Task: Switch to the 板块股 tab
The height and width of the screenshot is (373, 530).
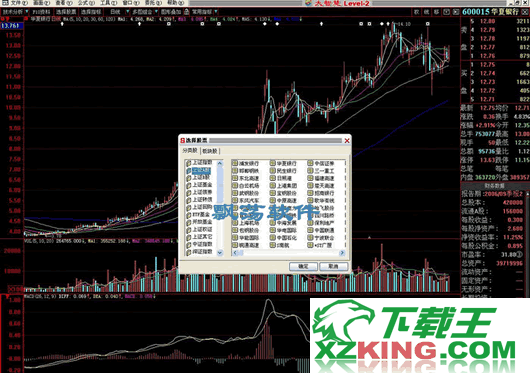Action: (x=210, y=151)
